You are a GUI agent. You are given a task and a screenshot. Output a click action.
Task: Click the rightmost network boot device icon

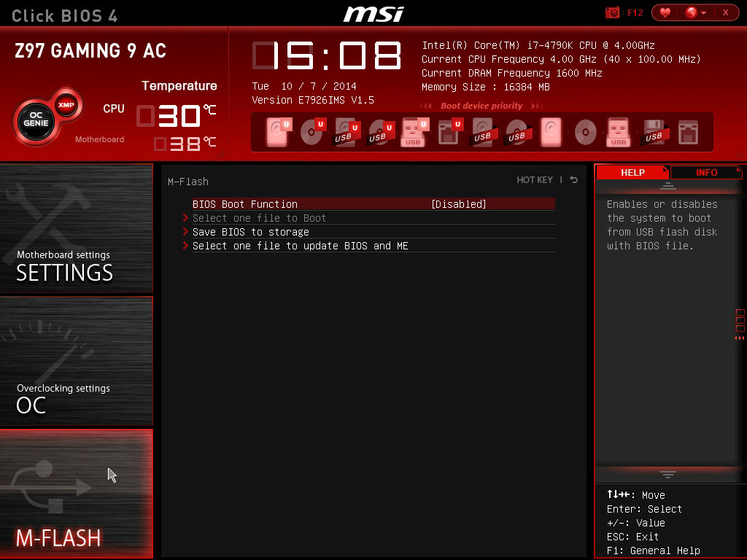click(x=688, y=133)
